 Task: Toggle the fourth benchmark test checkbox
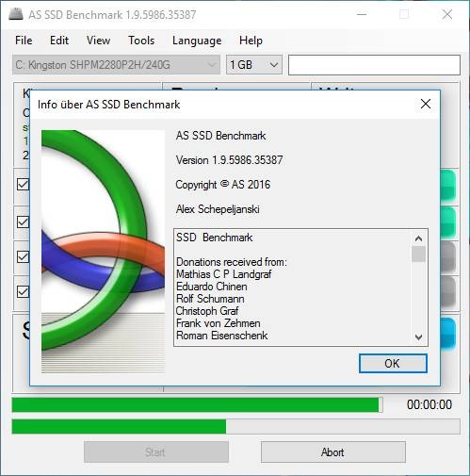[x=23, y=292]
